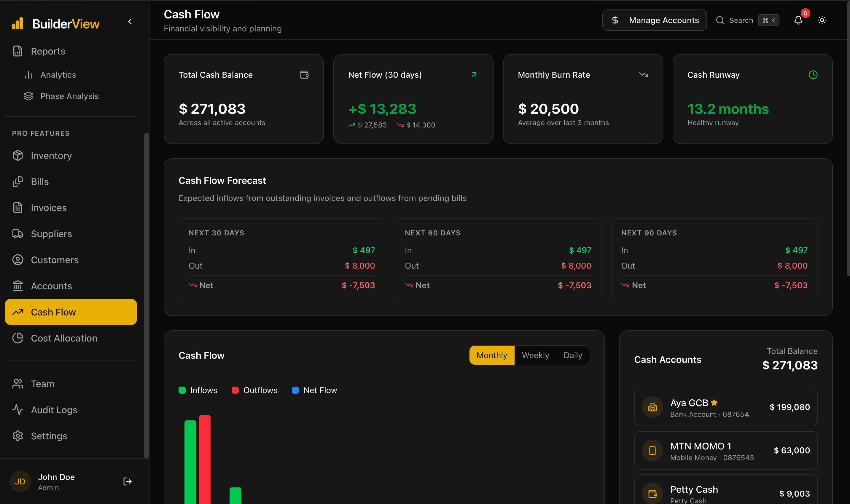This screenshot has height=504, width=850.
Task: Collapse the sidebar with the chevron
Action: pyautogui.click(x=130, y=21)
